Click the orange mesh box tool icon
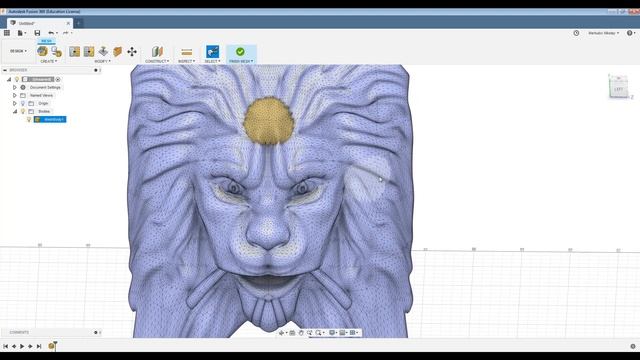 [x=118, y=51]
